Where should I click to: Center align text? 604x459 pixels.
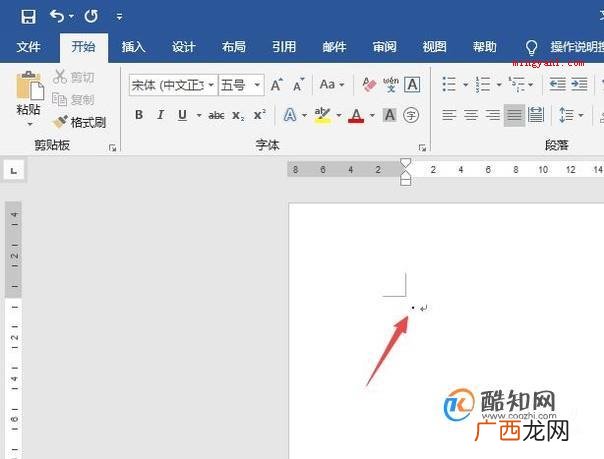click(471, 115)
